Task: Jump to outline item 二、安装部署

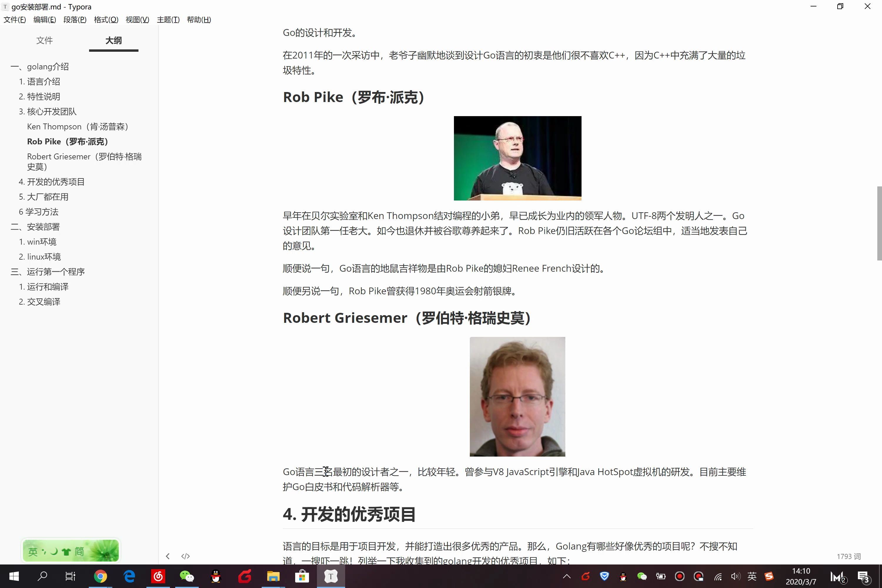Action: (x=35, y=227)
